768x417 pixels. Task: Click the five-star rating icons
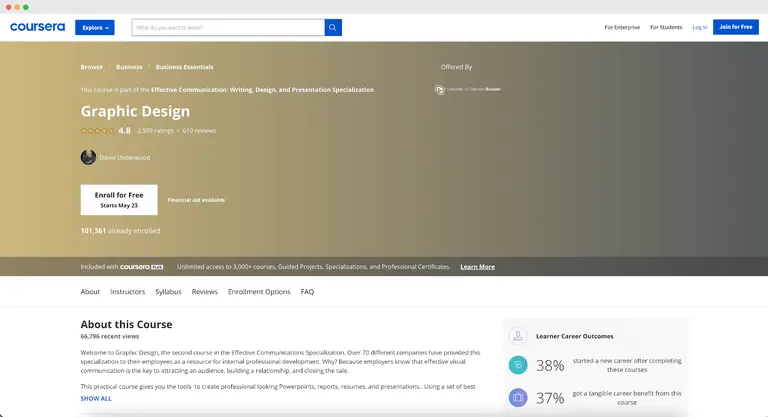click(x=97, y=131)
